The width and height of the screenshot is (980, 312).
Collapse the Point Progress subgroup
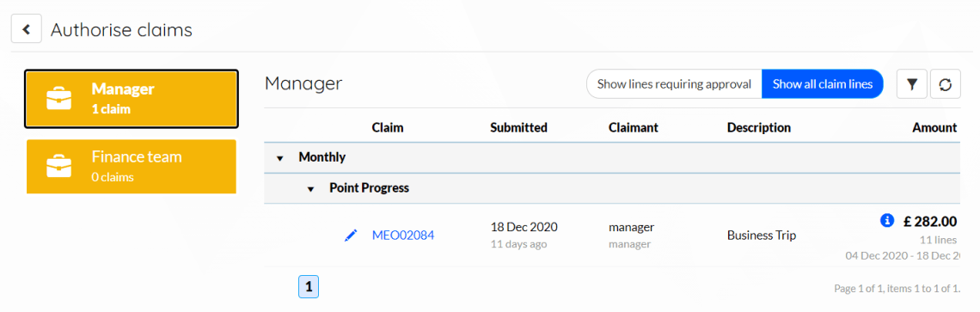(310, 189)
